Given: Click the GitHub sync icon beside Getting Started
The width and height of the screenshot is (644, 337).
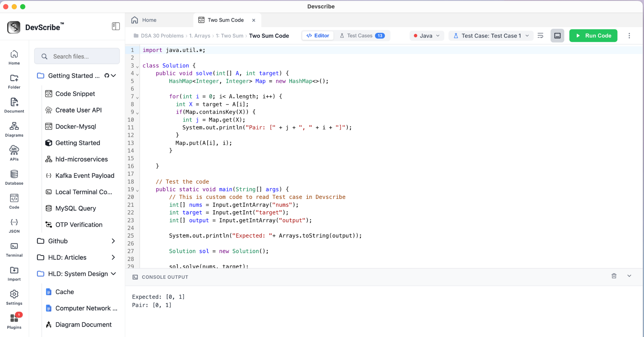Looking at the screenshot, I should click(107, 76).
